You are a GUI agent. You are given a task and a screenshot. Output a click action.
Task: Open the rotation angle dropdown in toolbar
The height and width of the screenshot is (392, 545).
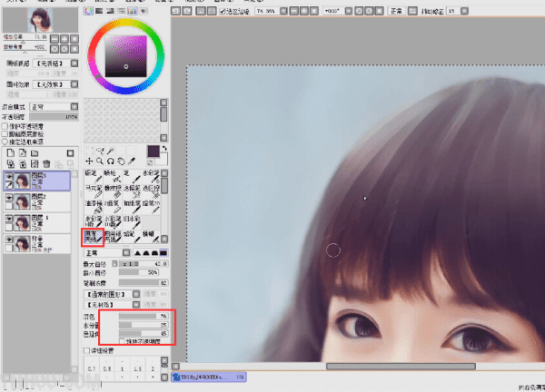tap(348, 11)
